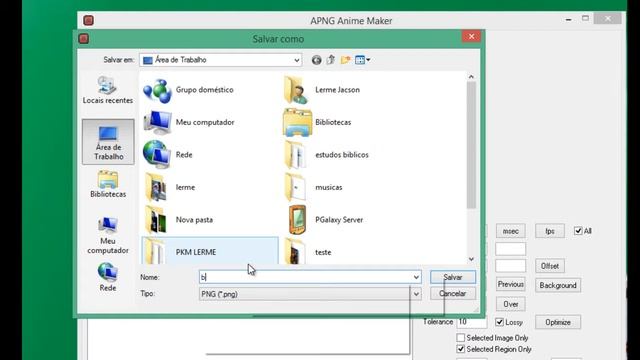Click the msec button in APNG Anime Maker
Screen dimensions: 640x360
coord(511,231)
